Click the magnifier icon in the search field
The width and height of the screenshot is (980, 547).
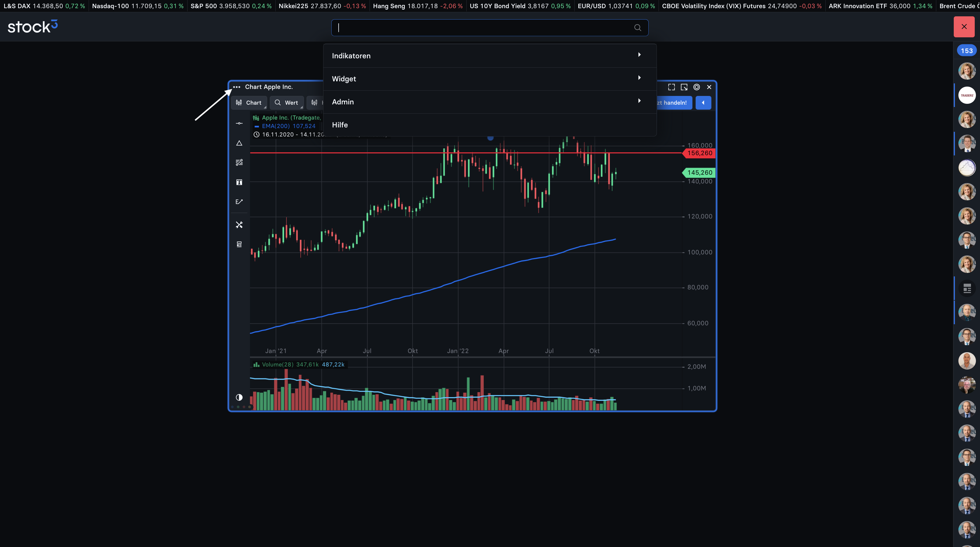[x=638, y=28]
